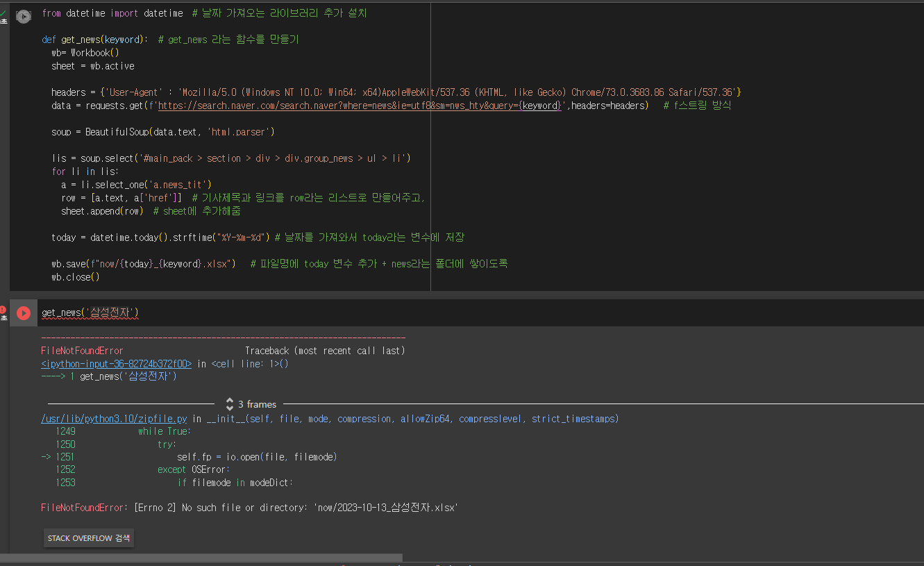
Task: Click traceback line 1249 'while True:'
Action: point(164,431)
